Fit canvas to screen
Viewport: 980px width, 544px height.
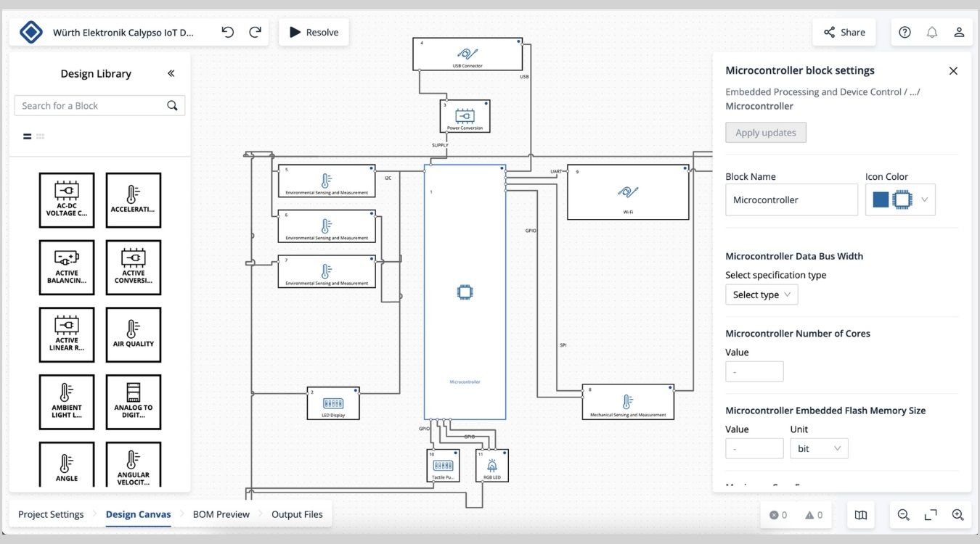coord(931,515)
